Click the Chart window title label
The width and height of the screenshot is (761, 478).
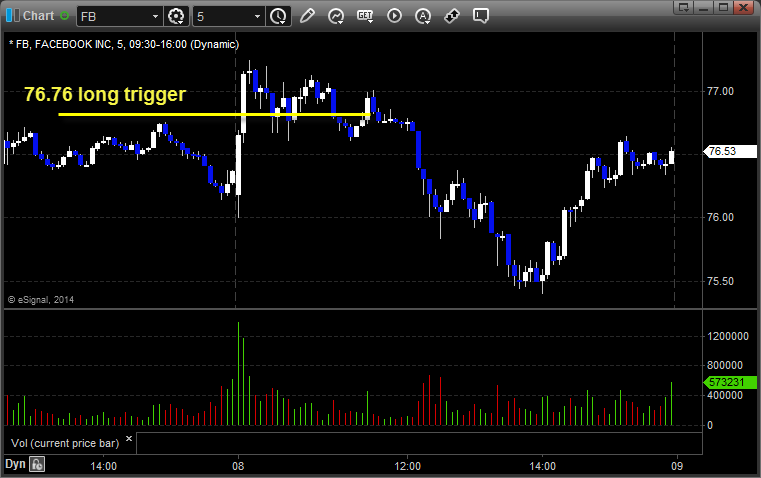38,16
